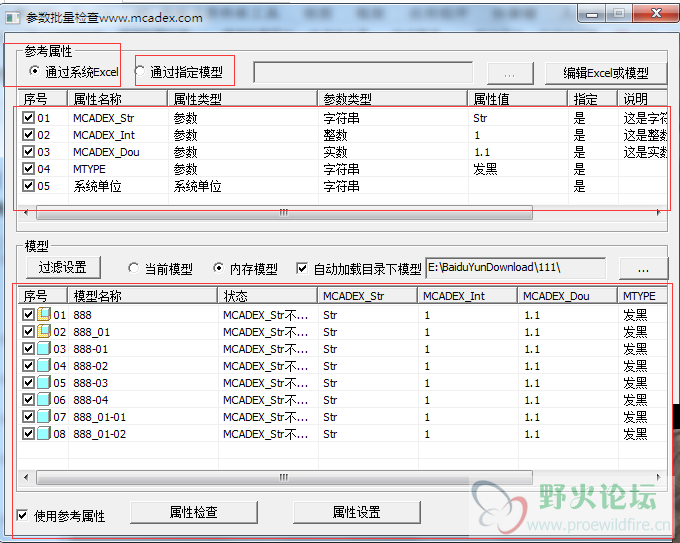Image resolution: width=680 pixels, height=543 pixels.
Task: Click the part icon for model 888_01-02
Action: [x=44, y=433]
